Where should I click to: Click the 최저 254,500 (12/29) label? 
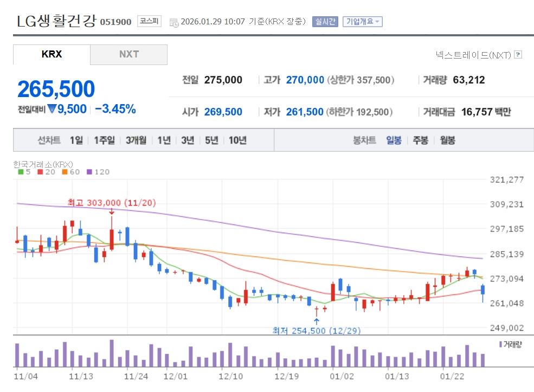click(x=317, y=331)
